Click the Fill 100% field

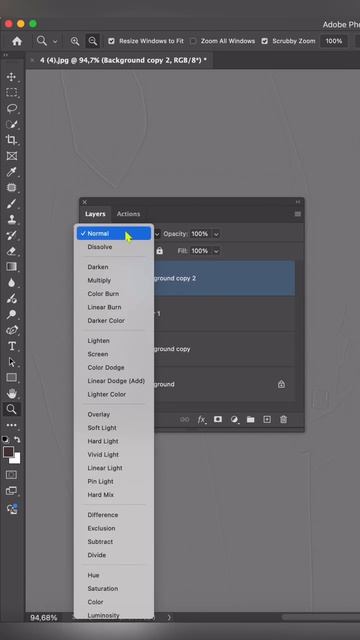pos(200,251)
